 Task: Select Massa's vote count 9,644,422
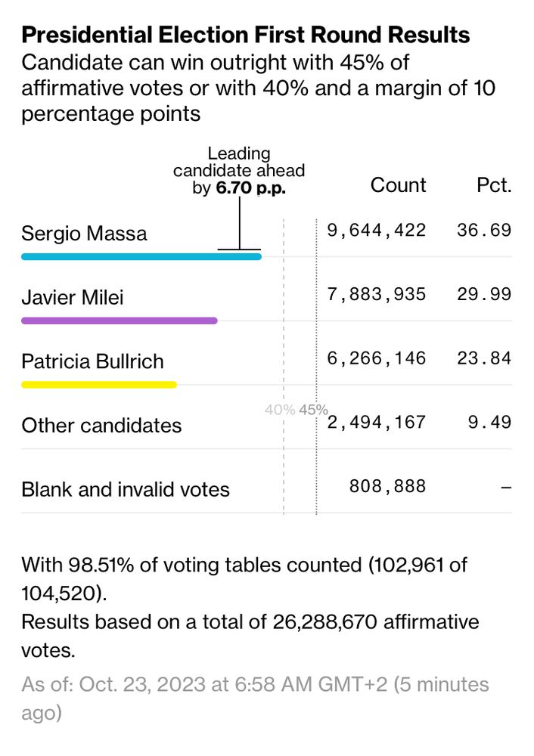pos(376,231)
